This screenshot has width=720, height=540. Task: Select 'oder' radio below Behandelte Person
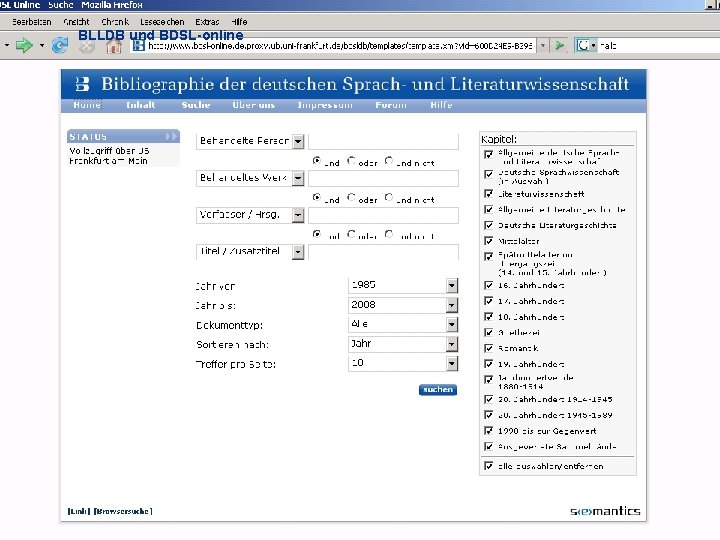click(x=351, y=161)
